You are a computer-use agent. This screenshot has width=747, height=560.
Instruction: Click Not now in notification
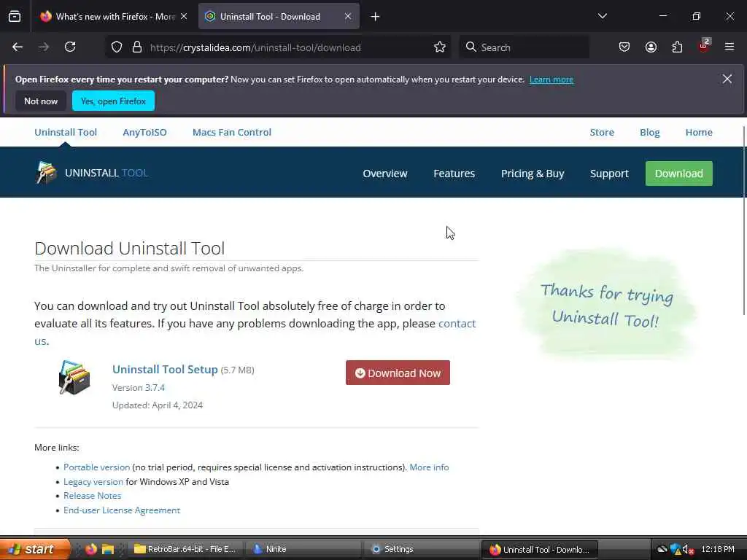pyautogui.click(x=41, y=101)
